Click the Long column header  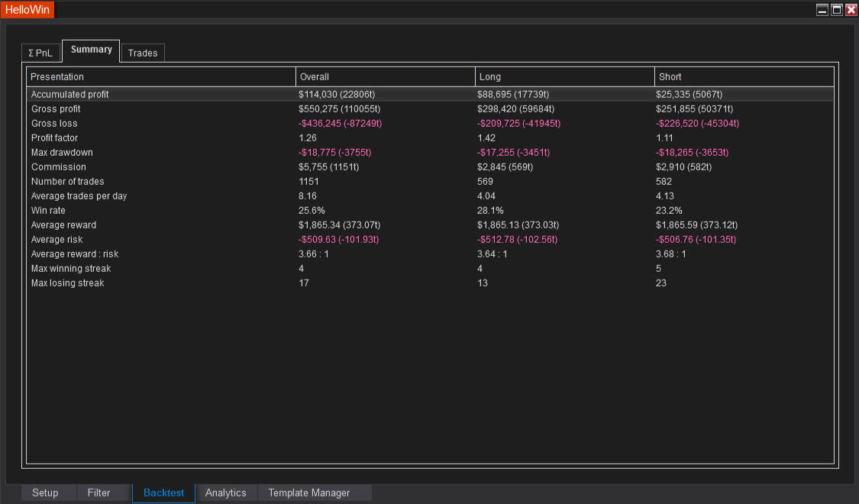click(x=564, y=76)
